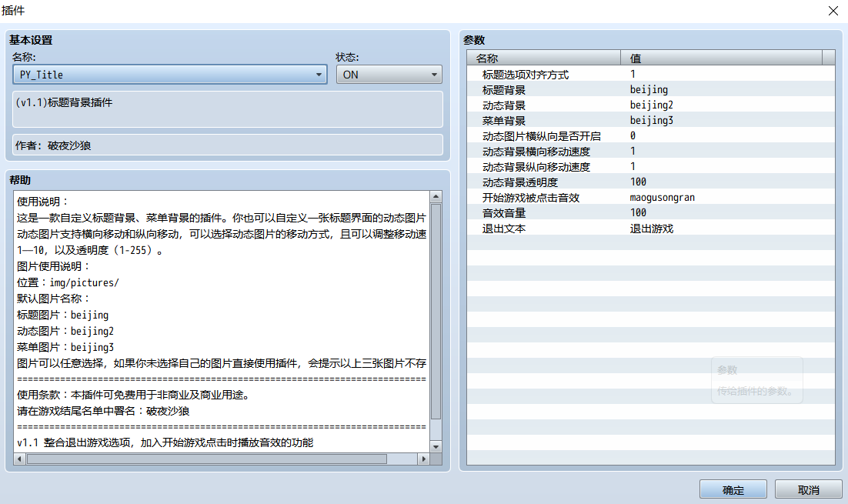Click the help line 使用条款
The height and width of the screenshot is (504, 848).
click(x=135, y=395)
